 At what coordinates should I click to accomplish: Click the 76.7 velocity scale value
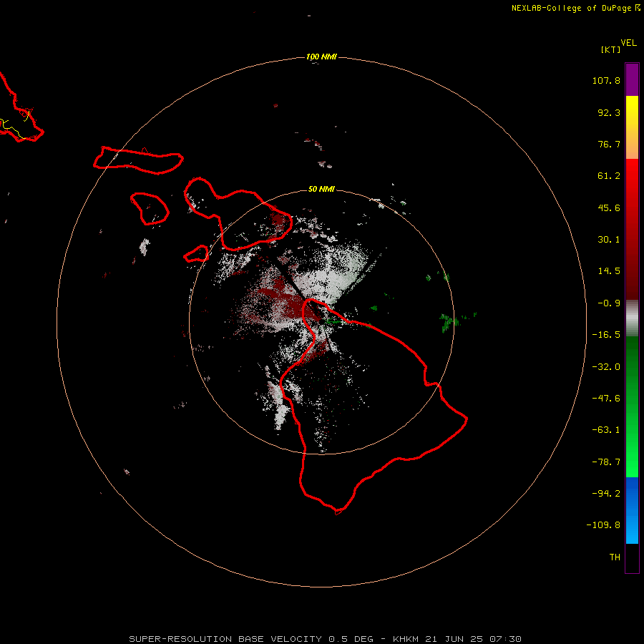click(609, 144)
